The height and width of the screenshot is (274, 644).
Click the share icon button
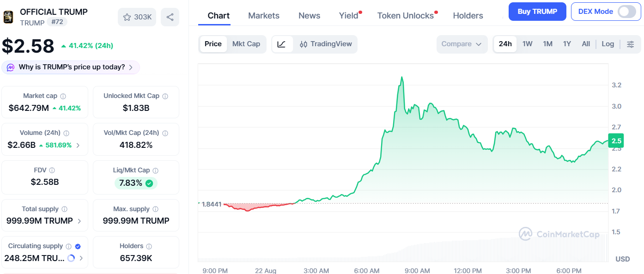click(x=170, y=17)
